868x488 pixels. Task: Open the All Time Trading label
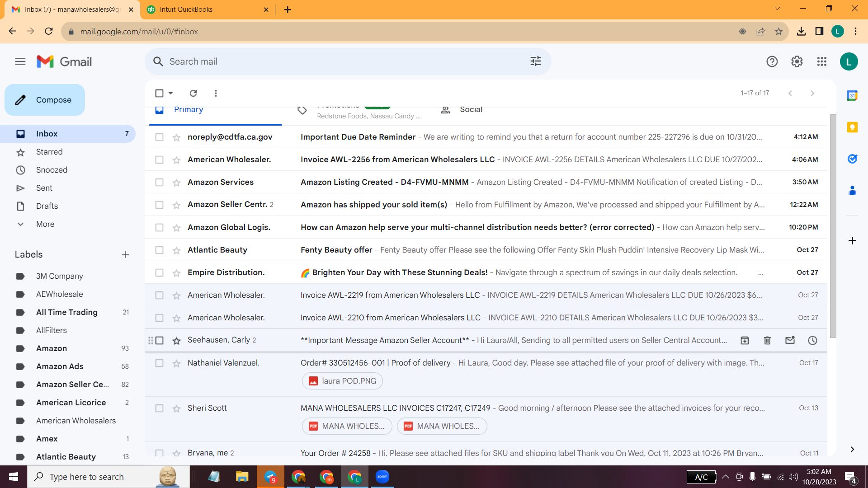tap(67, 312)
